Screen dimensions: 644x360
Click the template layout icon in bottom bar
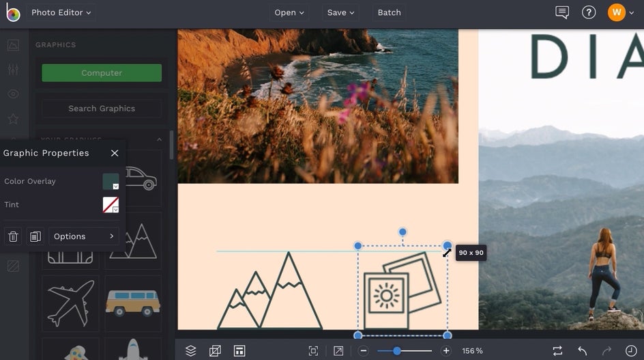click(239, 350)
